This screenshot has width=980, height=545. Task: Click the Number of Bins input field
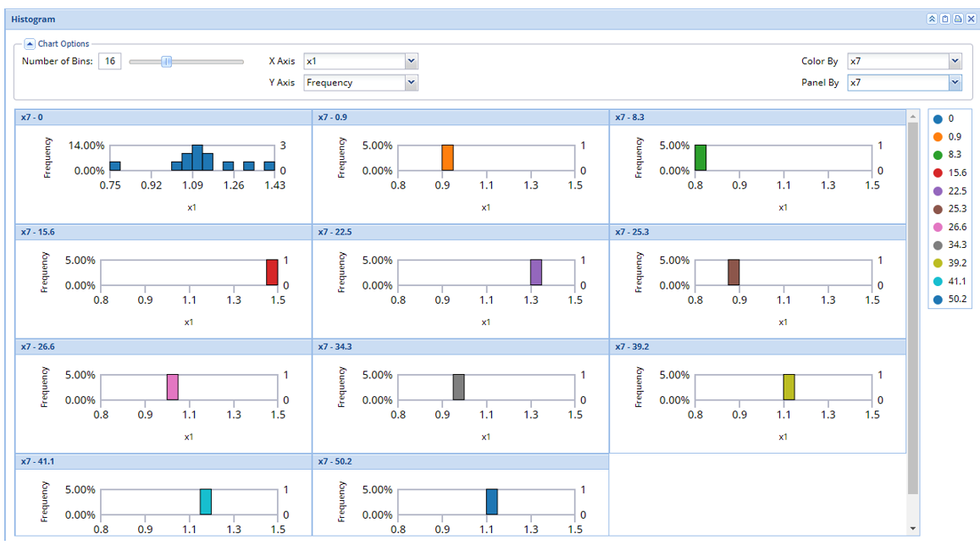coord(110,61)
